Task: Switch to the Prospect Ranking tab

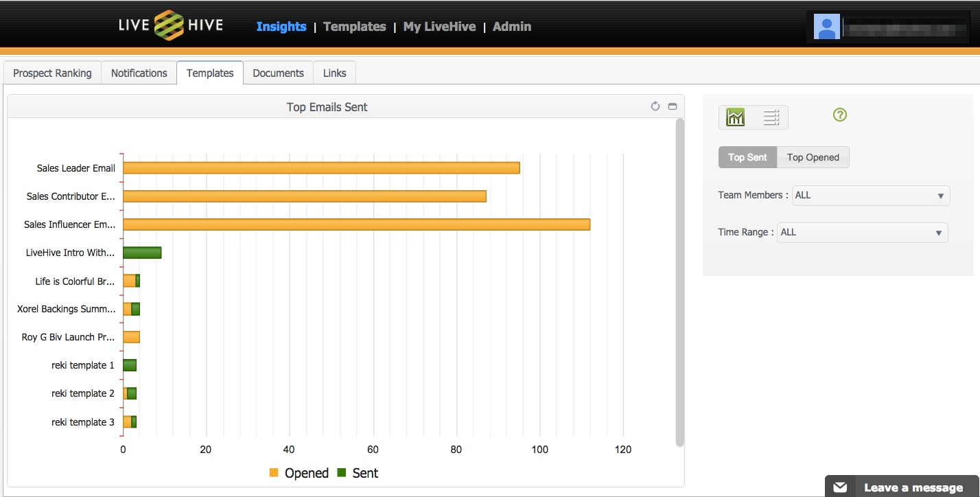Action: click(x=52, y=73)
